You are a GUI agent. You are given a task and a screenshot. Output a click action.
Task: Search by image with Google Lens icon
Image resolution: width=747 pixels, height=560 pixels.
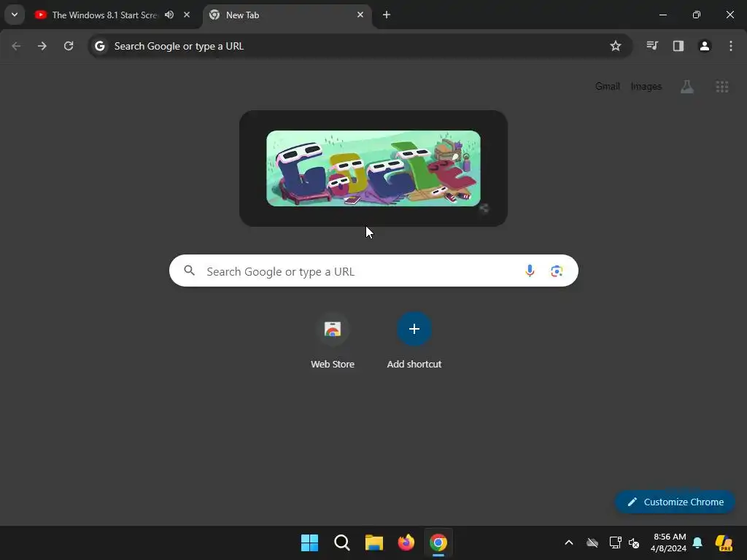click(x=557, y=271)
